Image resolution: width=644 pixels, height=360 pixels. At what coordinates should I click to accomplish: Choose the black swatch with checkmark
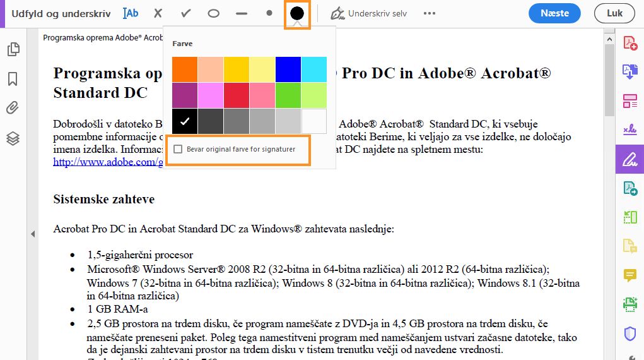185,121
